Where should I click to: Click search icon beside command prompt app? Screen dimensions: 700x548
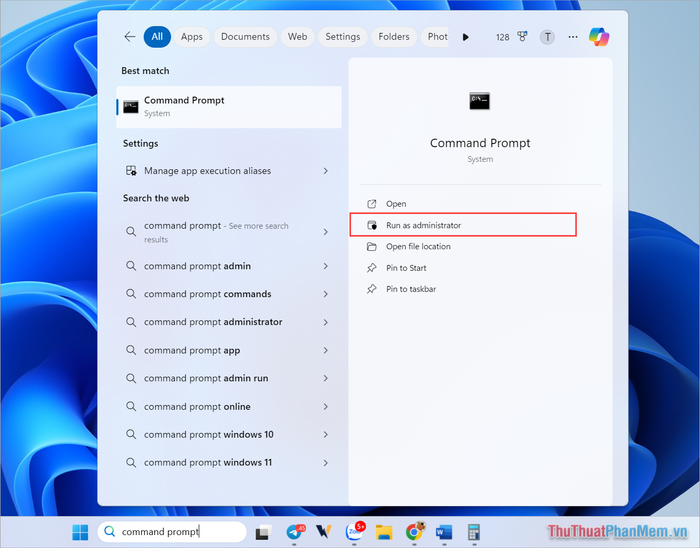(131, 350)
